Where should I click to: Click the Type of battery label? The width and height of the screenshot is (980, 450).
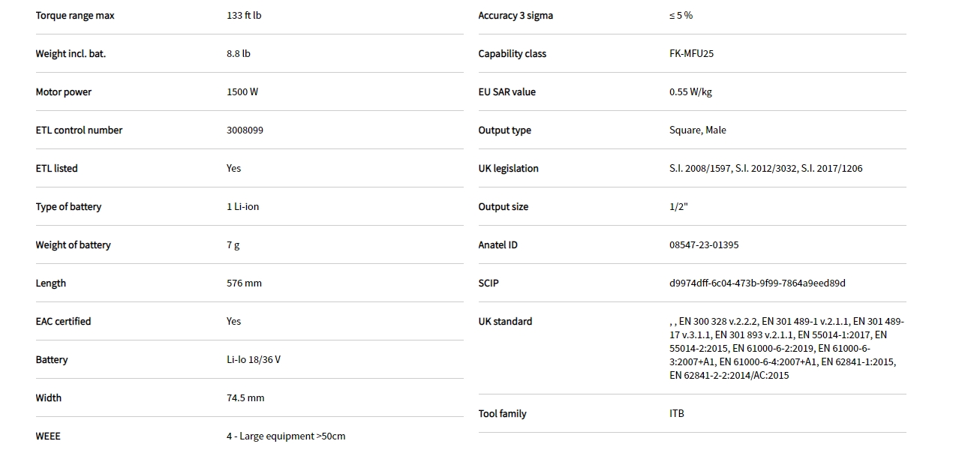click(68, 207)
